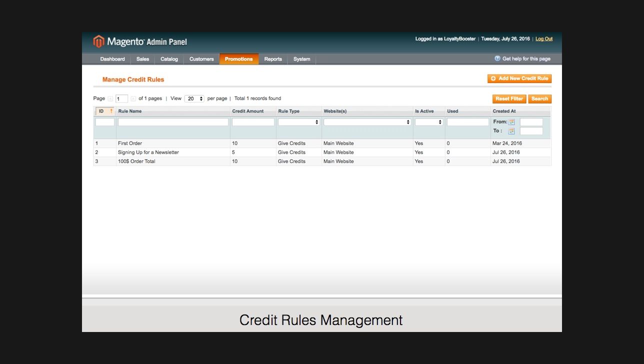Click the Search button
The image size is (644, 364).
(x=539, y=99)
